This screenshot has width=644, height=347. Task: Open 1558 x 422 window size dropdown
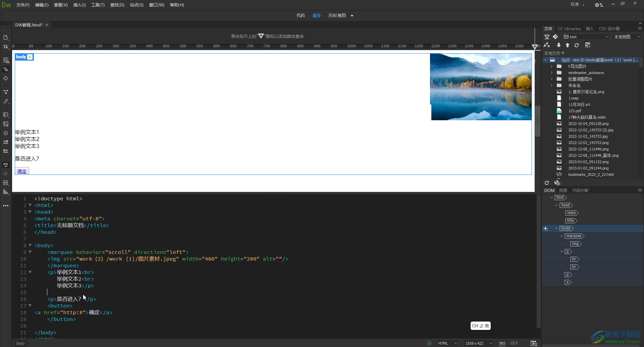(479, 343)
